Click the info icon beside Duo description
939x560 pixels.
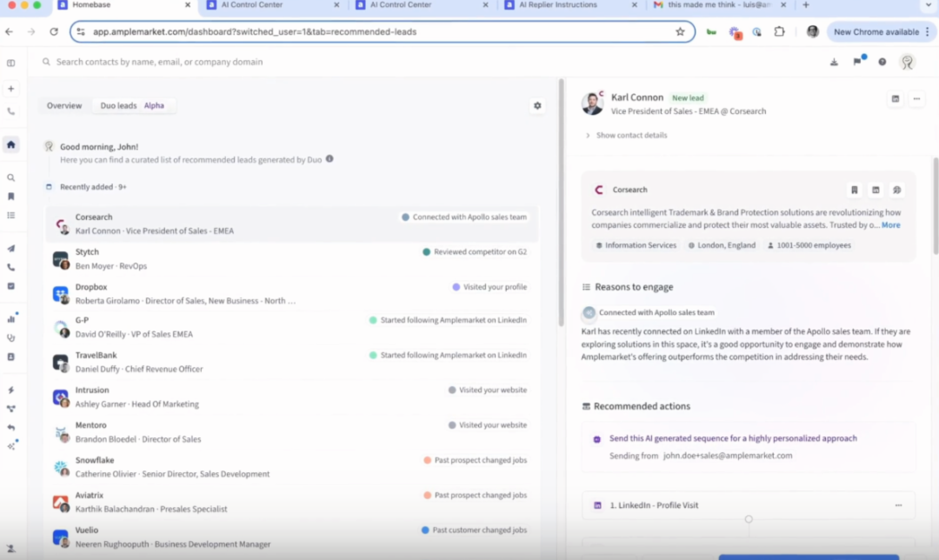click(x=330, y=159)
